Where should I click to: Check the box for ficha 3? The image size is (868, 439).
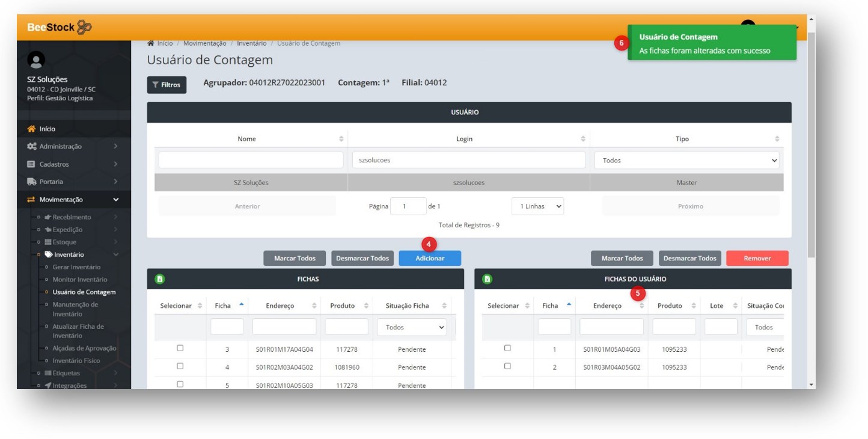pyautogui.click(x=180, y=348)
